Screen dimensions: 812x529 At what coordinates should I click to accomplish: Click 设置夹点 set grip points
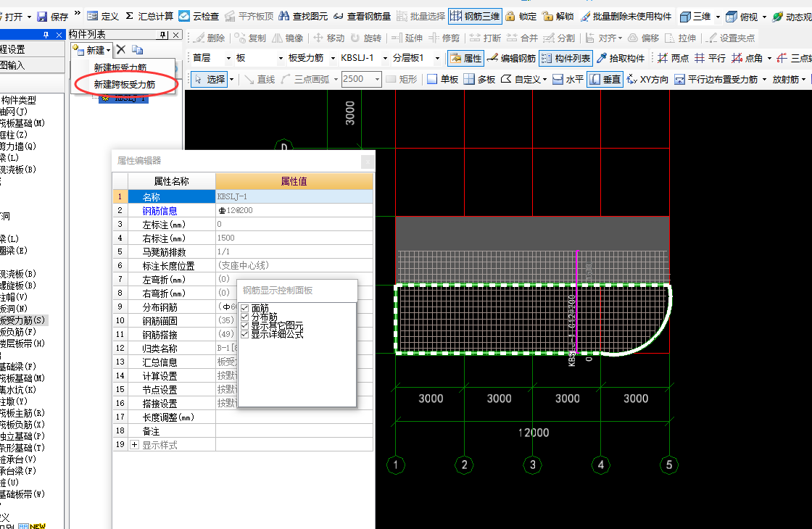pos(732,38)
